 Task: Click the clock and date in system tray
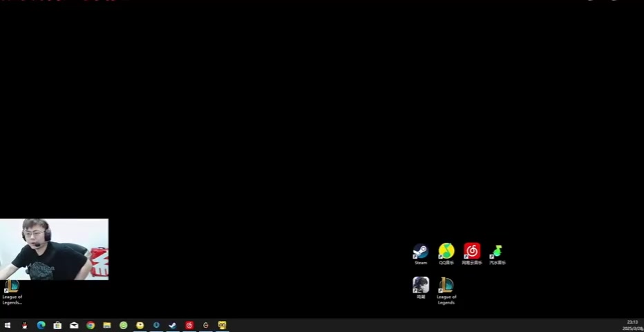pyautogui.click(x=632, y=325)
